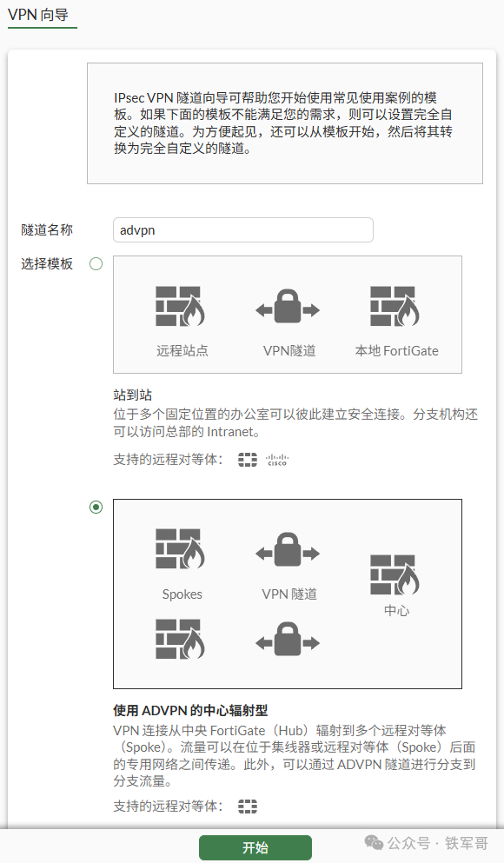Click the upper Spokes firewall icon
This screenshot has height=863, width=504.
coord(182,548)
